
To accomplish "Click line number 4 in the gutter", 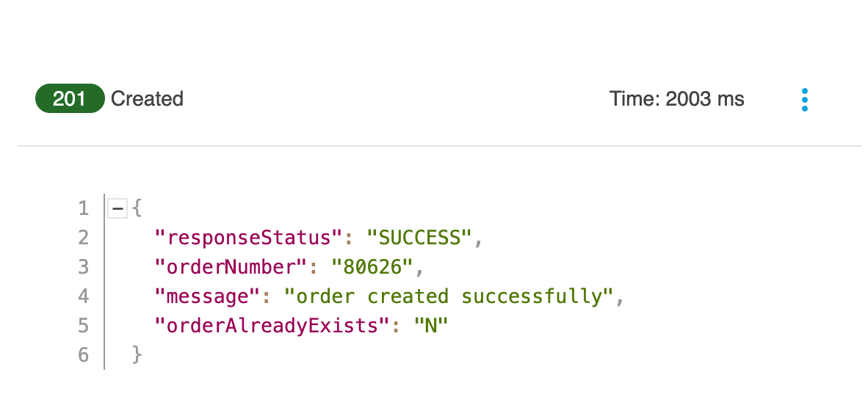I will 84,296.
